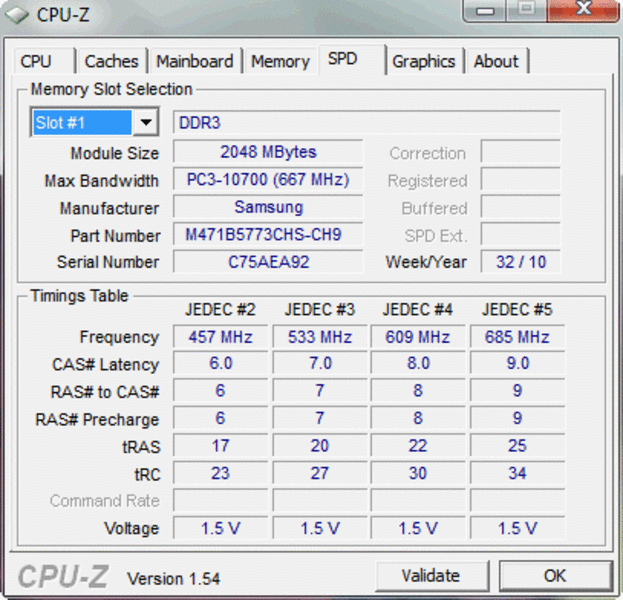Click the RAS# to CAS# row label
The height and width of the screenshot is (600, 623).
105,392
